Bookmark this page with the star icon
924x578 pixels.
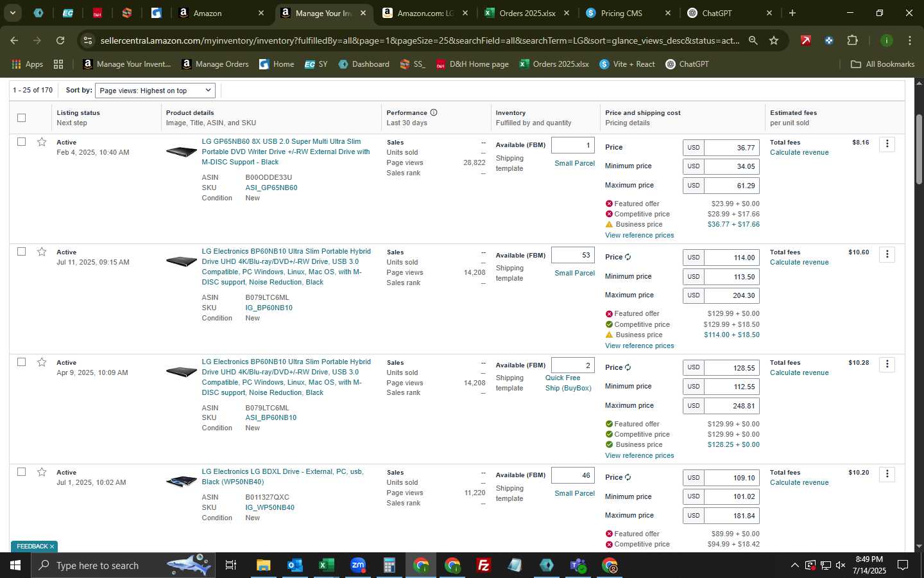coord(774,40)
